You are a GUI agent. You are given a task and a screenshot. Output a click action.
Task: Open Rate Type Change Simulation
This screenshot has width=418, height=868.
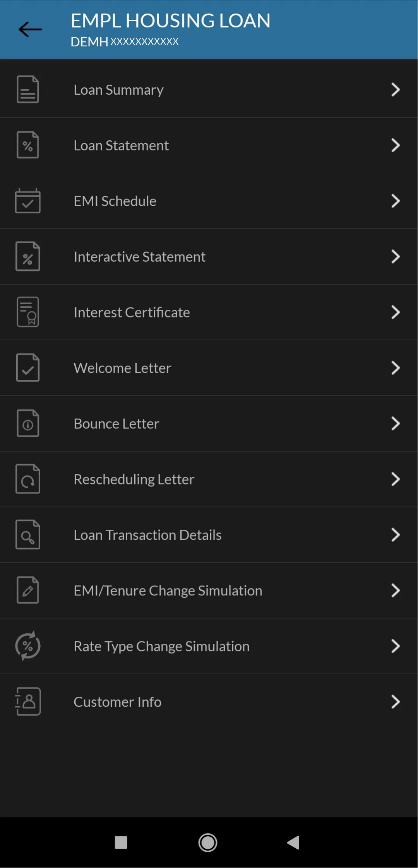[x=161, y=646]
